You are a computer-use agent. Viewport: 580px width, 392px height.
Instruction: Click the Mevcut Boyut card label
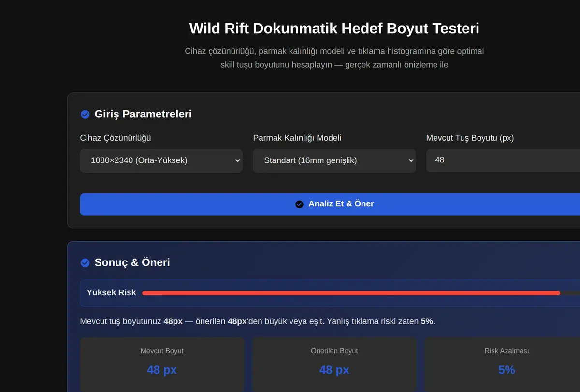(162, 351)
